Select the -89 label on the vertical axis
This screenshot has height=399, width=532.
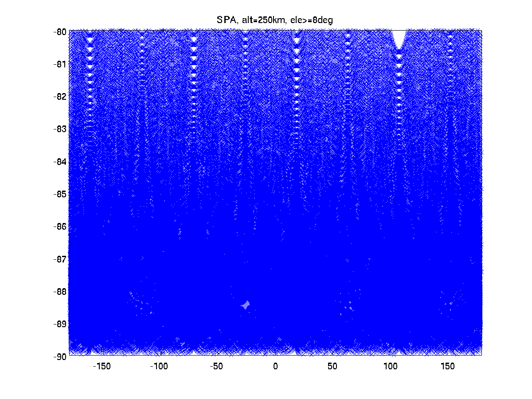60,324
